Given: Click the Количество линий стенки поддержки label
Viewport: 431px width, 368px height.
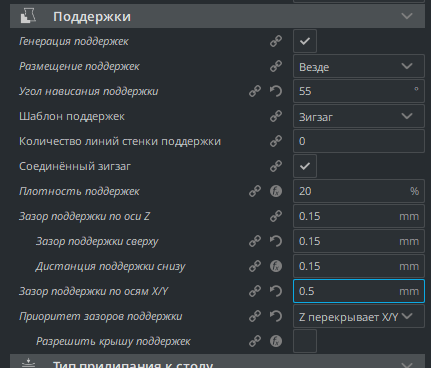Looking at the screenshot, I should (x=120, y=141).
